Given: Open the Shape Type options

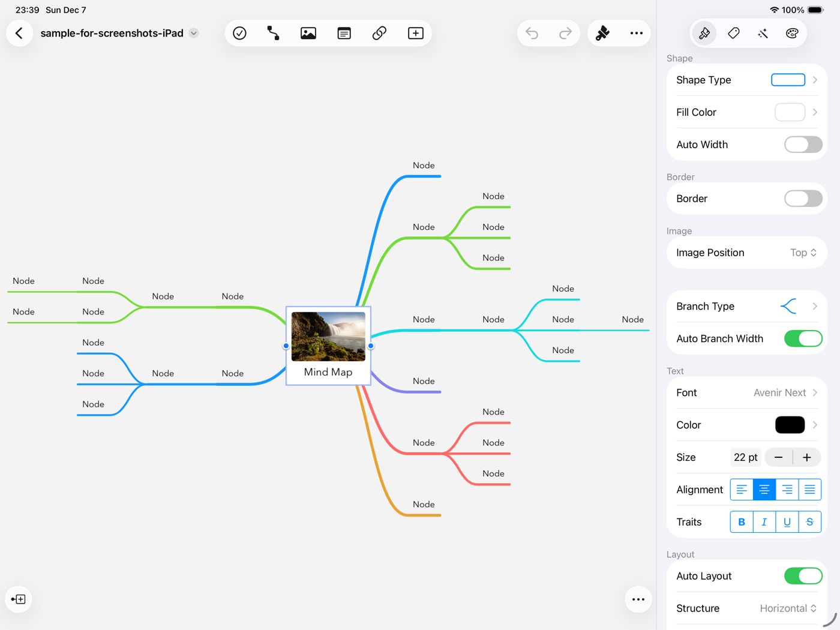Looking at the screenshot, I should pos(746,80).
